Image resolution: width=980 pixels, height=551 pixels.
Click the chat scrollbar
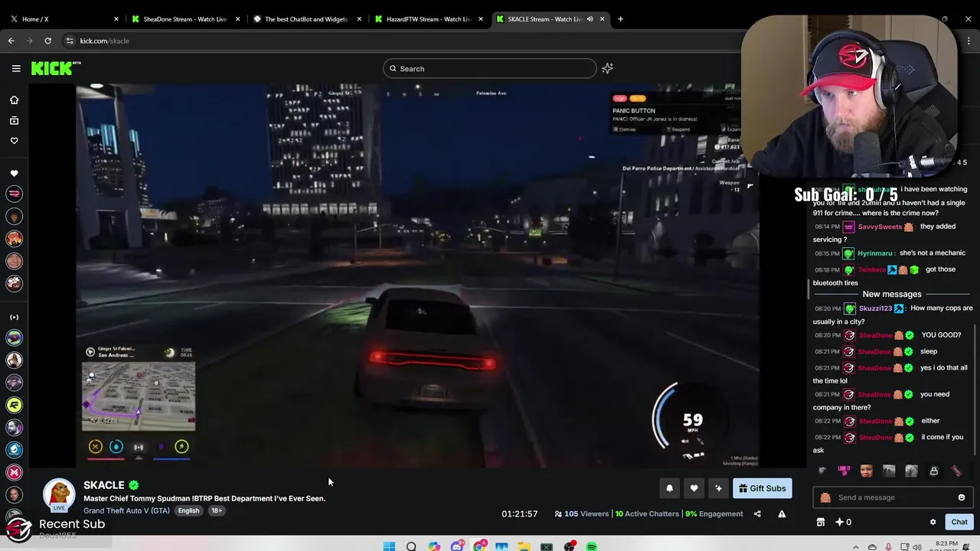(975, 390)
